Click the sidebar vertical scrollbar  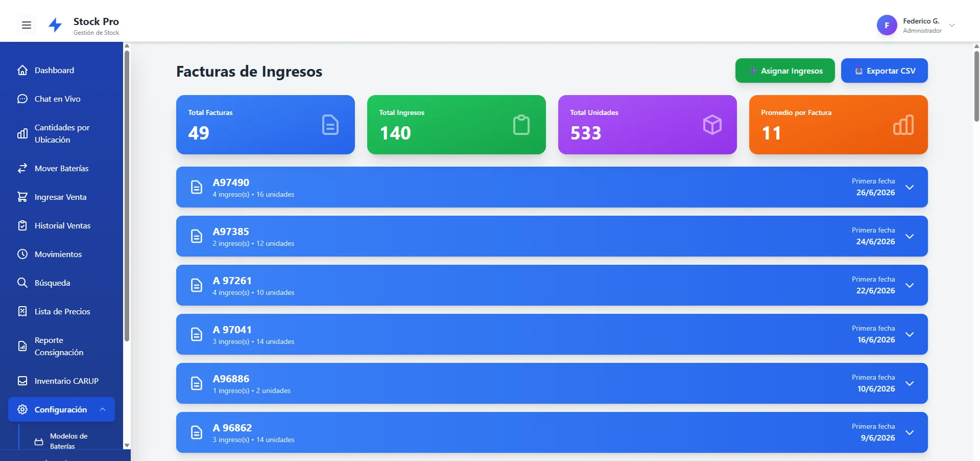(127, 245)
